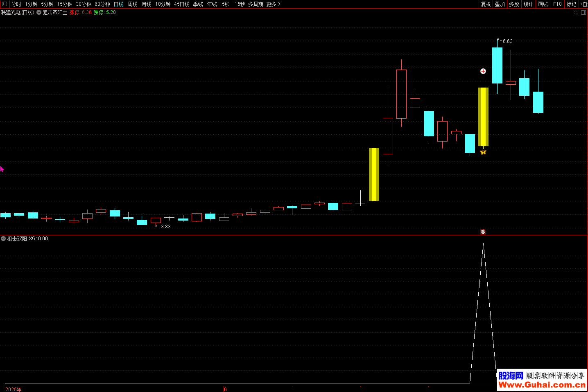Select the 15分钟 period tab
Image resolution: width=588 pixels, height=392 pixels.
pyautogui.click(x=65, y=4)
